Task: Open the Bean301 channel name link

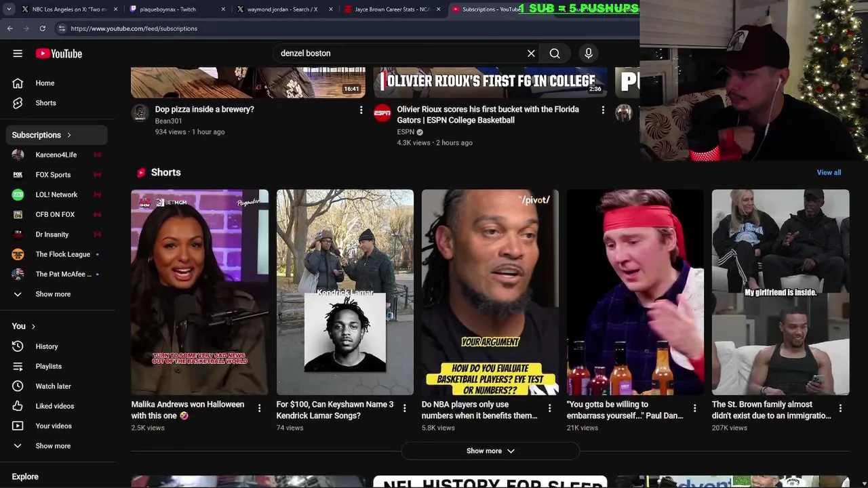Action: click(x=168, y=121)
